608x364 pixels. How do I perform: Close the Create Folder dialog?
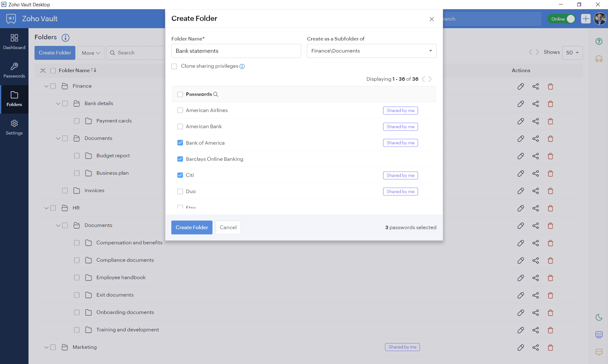coord(431,19)
